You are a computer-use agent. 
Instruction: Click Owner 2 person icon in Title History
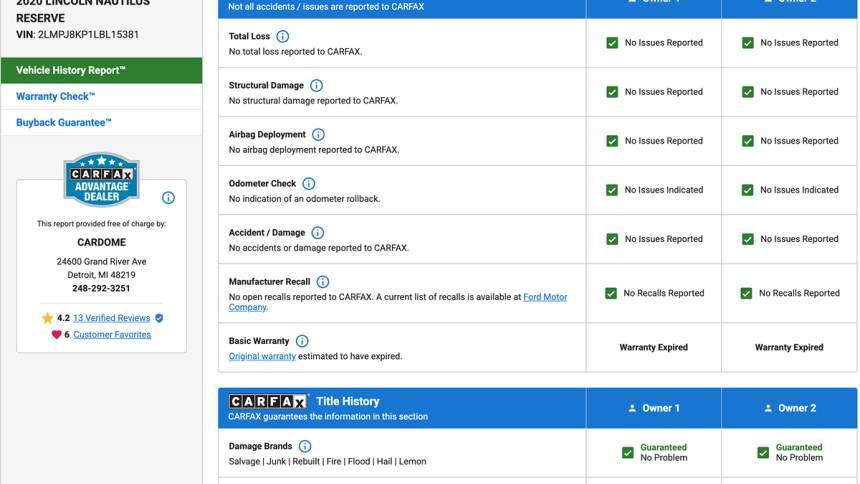click(768, 408)
